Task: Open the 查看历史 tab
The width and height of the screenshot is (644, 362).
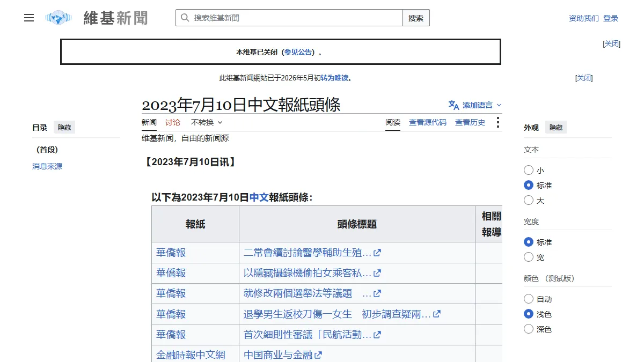Action: 470,122
